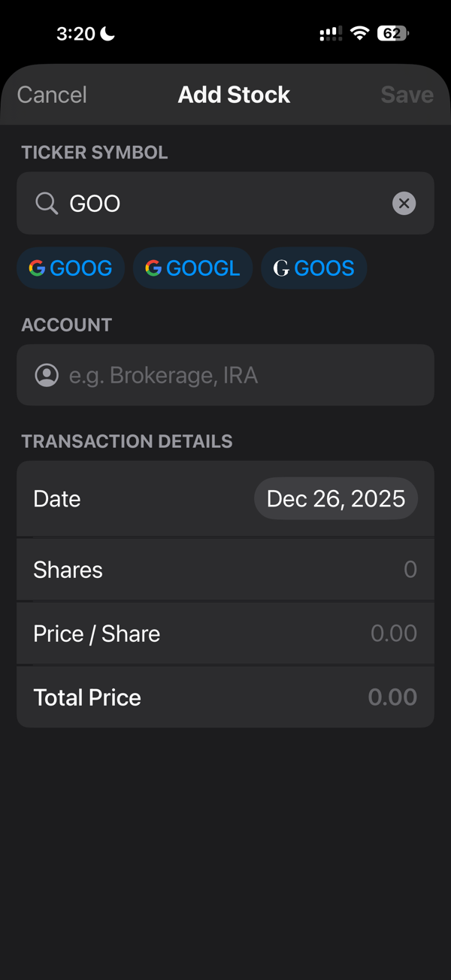
Task: Select the GOOGL ticker suggestion
Action: [x=192, y=268]
